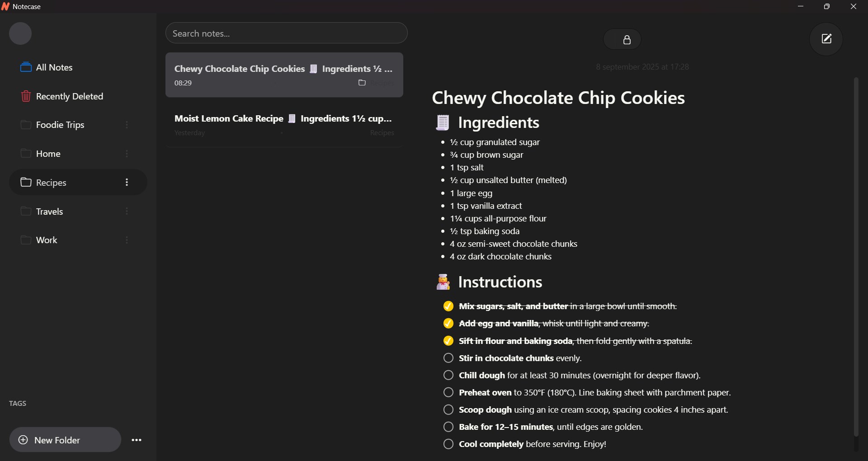Click the trash icon for Recently Deleted
The width and height of the screenshot is (868, 461).
(26, 96)
